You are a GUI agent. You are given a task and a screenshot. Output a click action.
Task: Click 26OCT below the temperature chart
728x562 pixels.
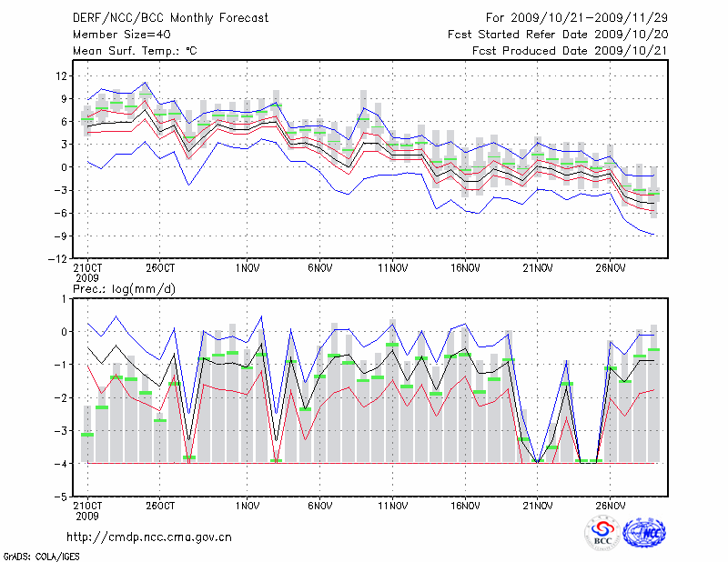tap(159, 268)
